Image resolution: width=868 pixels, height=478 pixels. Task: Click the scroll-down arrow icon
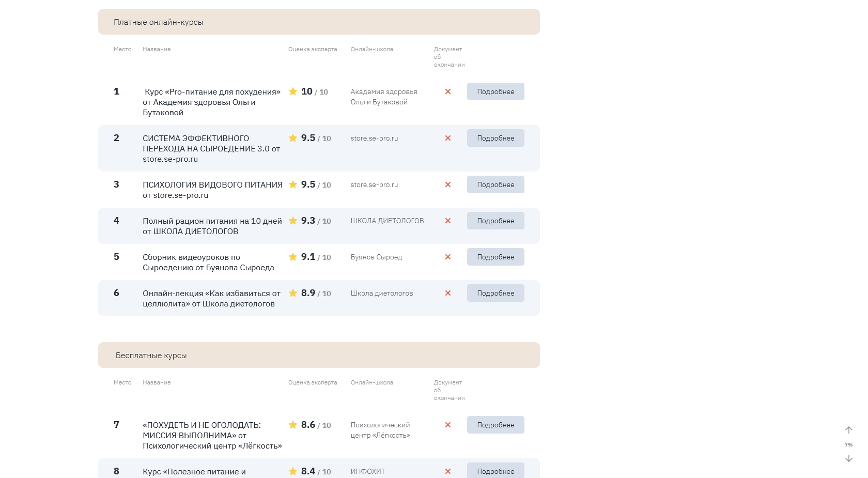(x=848, y=458)
